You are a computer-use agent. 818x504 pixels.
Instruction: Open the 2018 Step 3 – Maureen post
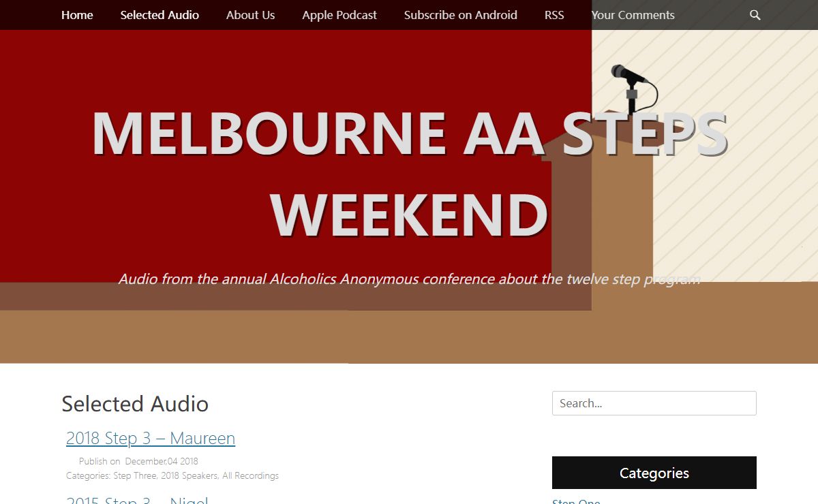151,438
